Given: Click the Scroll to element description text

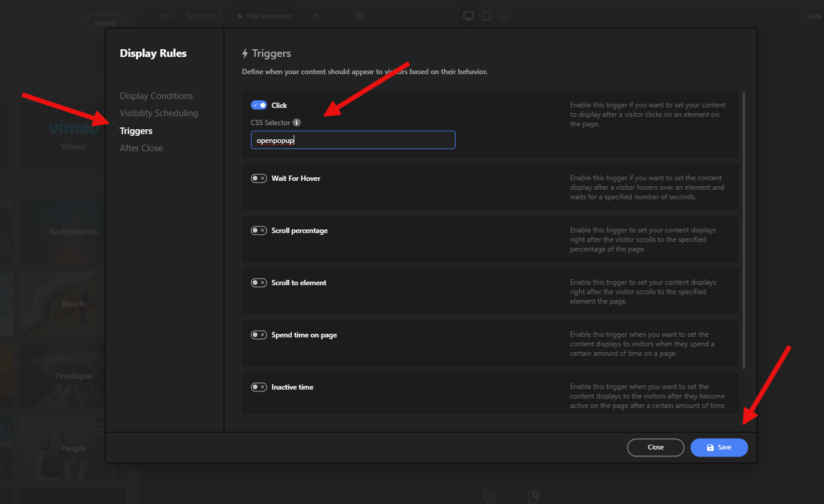Looking at the screenshot, I should click(x=643, y=292).
